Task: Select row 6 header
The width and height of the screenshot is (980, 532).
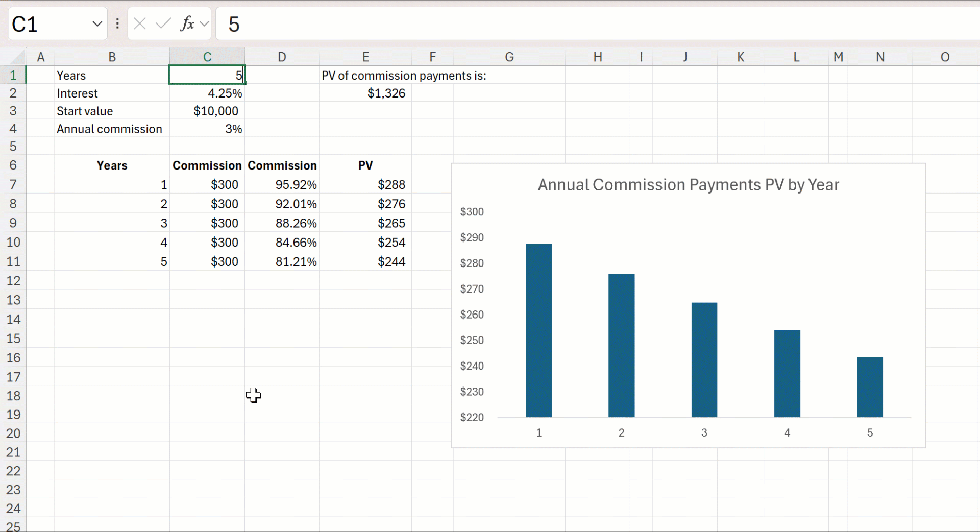Action: pyautogui.click(x=13, y=165)
